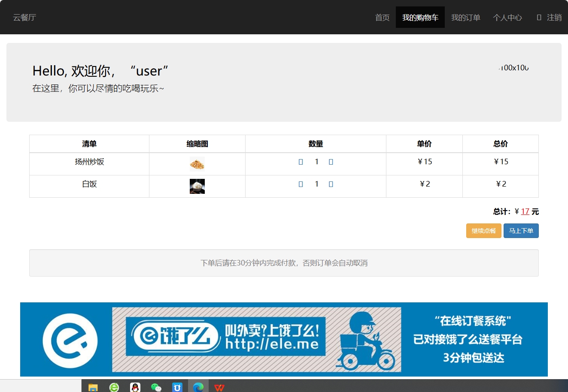568x392 pixels.
Task: Open the 个人中心 page
Action: pos(507,17)
